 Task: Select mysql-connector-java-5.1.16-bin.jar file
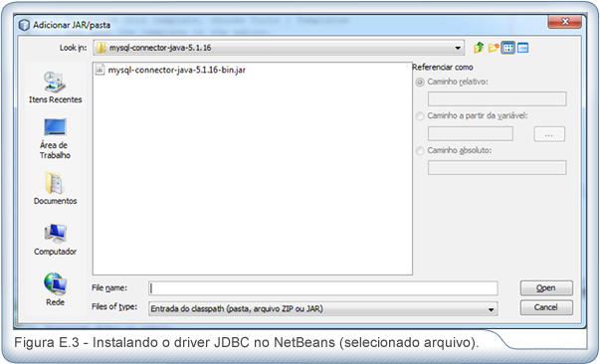171,70
